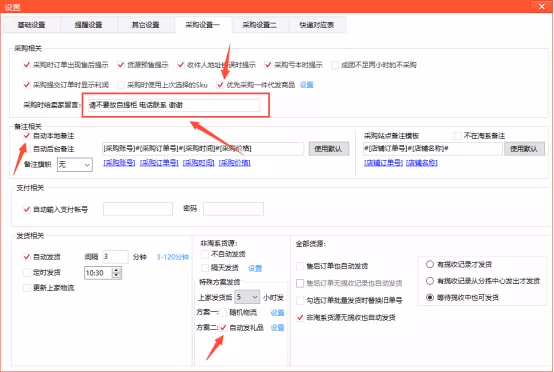554x372 pixels.
Task: Toggle 采购时订单出现售后提示 checkbox
Action: tap(26, 65)
